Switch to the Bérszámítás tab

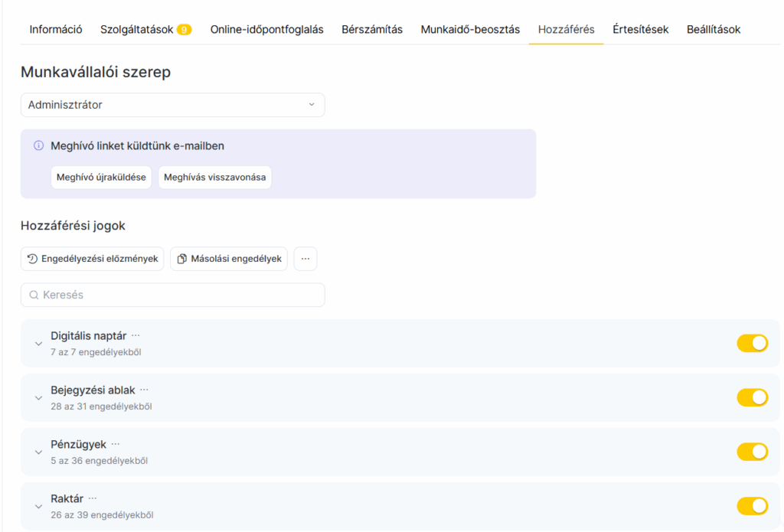click(372, 30)
